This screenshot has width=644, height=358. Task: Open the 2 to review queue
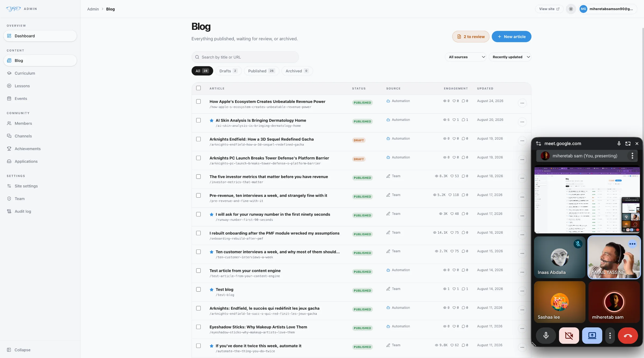coord(470,37)
